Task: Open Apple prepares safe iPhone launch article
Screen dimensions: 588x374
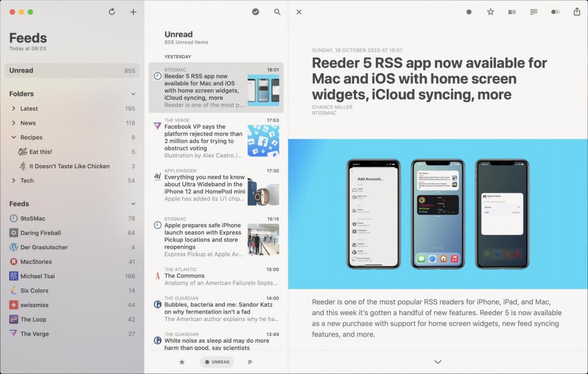Action: pos(216,236)
